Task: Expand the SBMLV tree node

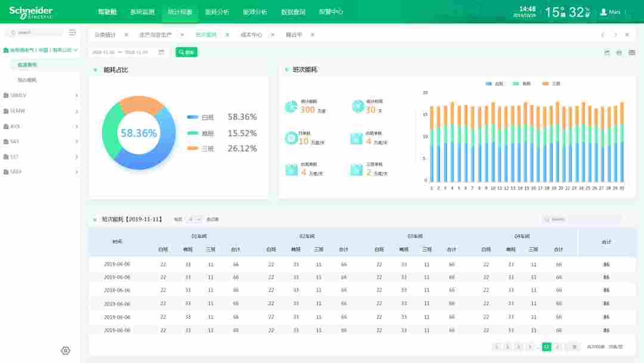Action: (76, 96)
